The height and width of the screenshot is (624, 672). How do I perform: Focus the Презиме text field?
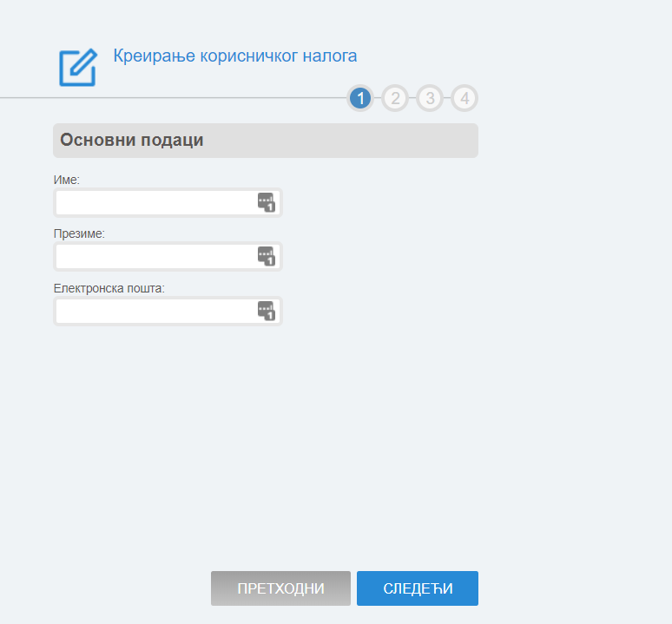coord(168,257)
